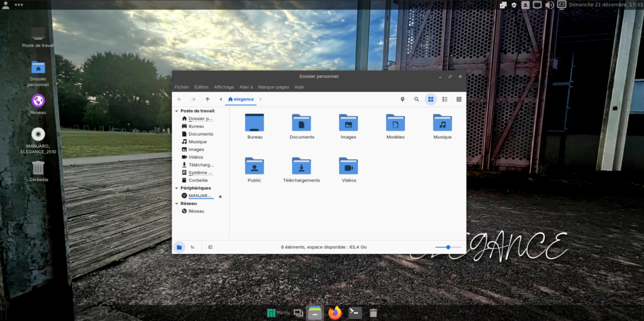Click the wired network panel icon
This screenshot has height=321, width=644.
coord(537,5)
